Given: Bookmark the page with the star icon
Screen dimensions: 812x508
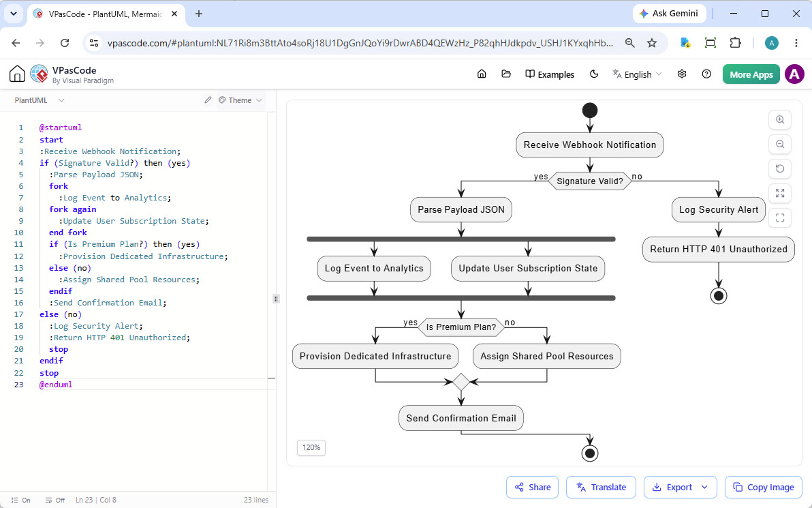Looking at the screenshot, I should (x=652, y=43).
